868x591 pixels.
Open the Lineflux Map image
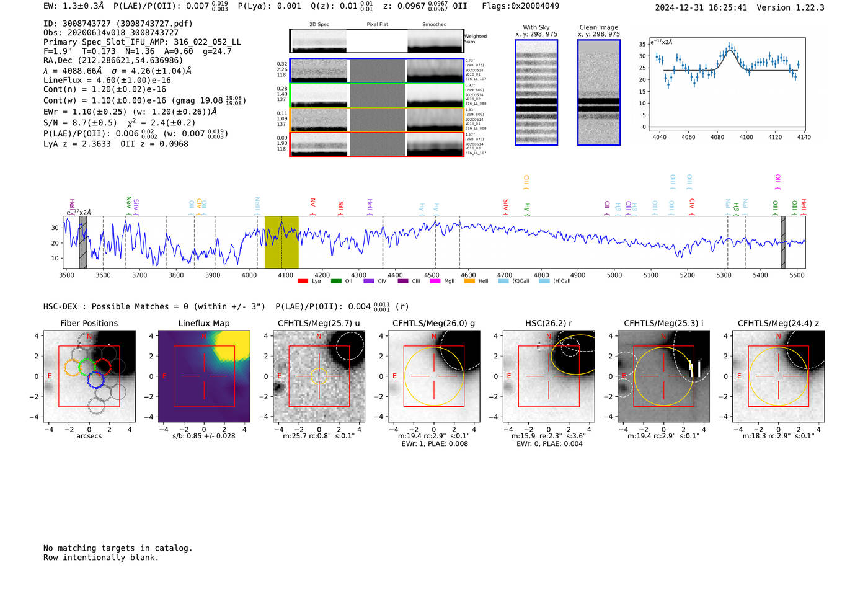tap(204, 376)
